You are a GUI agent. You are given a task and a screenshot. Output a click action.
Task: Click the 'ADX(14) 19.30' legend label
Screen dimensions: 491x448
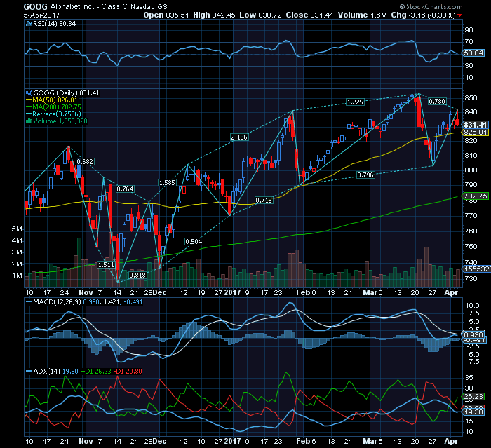(x=55, y=372)
